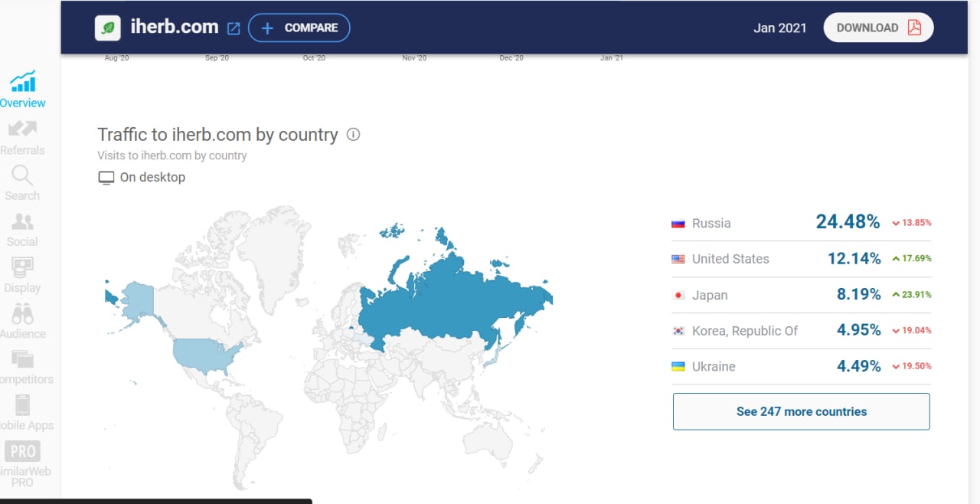
Task: Click the Traffic to iherb.com by country heading
Action: click(x=217, y=135)
